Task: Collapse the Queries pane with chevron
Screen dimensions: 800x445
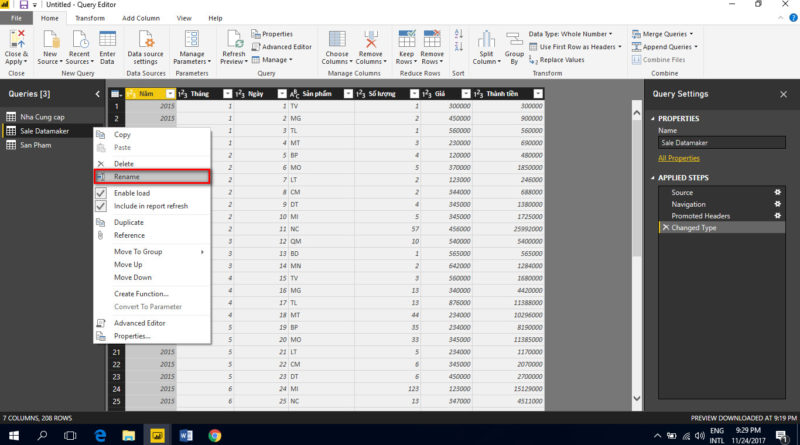Action: tap(97, 94)
